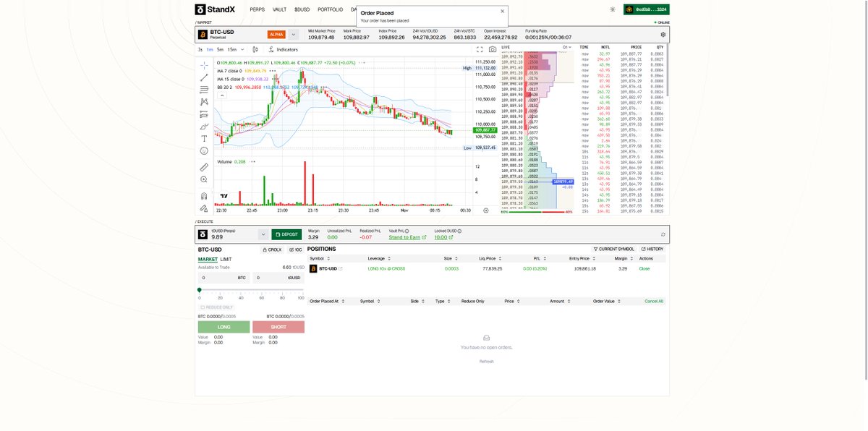The image size is (868, 431).
Task: Open the VAULT navigation tab
Action: [279, 9]
